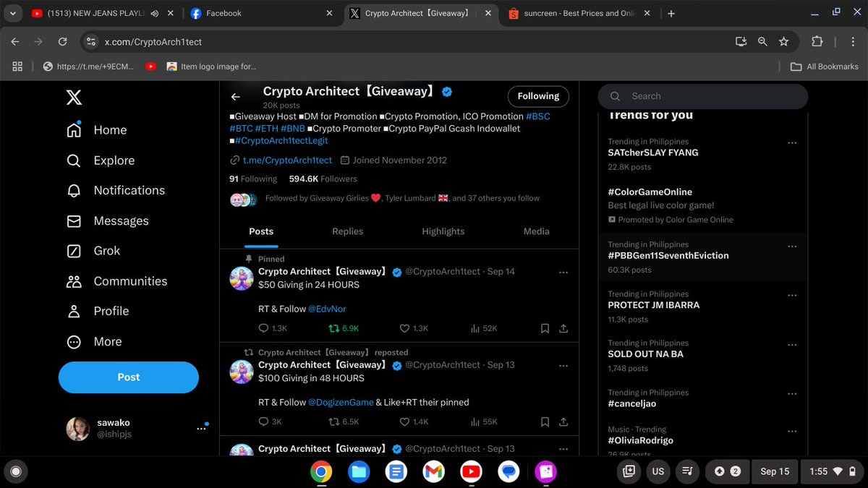Open options for #canceljao trend

792,394
